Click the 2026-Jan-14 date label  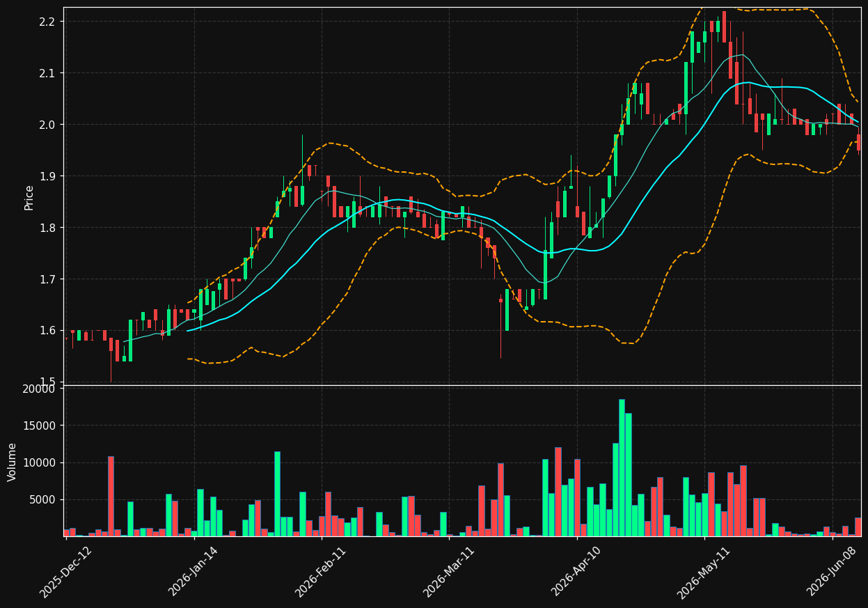click(x=194, y=572)
